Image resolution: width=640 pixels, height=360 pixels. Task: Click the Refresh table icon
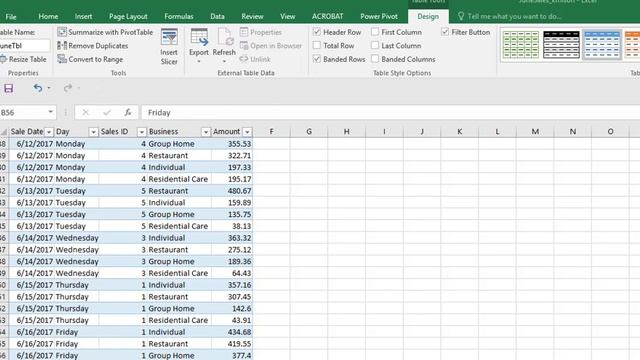pos(224,38)
